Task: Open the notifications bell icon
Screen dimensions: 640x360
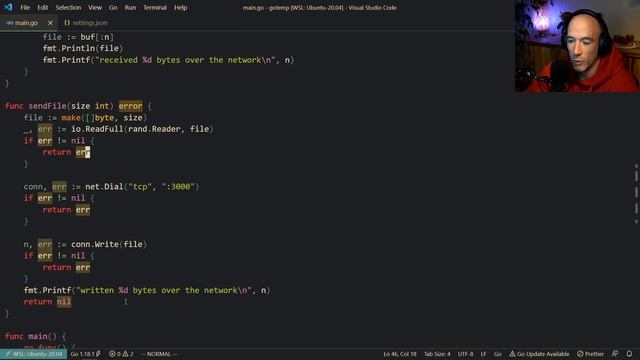Action: click(629, 354)
